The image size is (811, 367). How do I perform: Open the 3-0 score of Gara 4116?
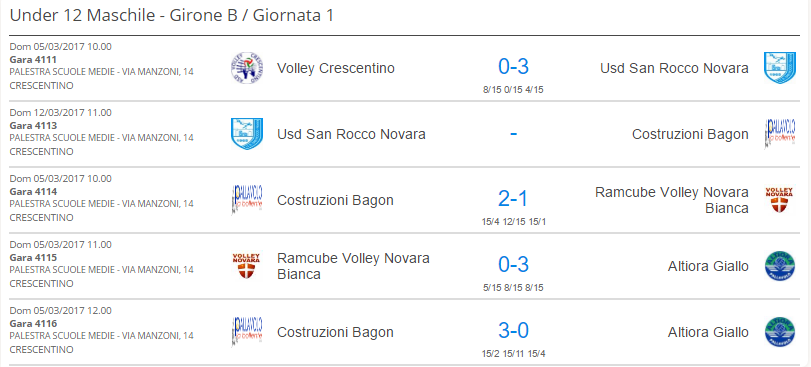coord(513,330)
